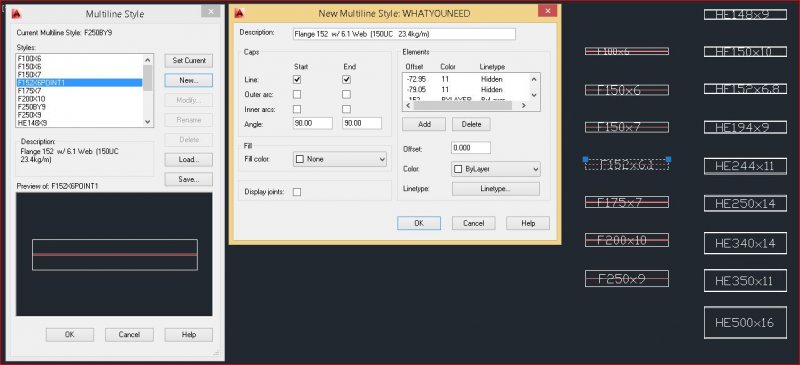Screen dimensions: 800x365
Task: Click the Load... button
Action: coord(189,159)
